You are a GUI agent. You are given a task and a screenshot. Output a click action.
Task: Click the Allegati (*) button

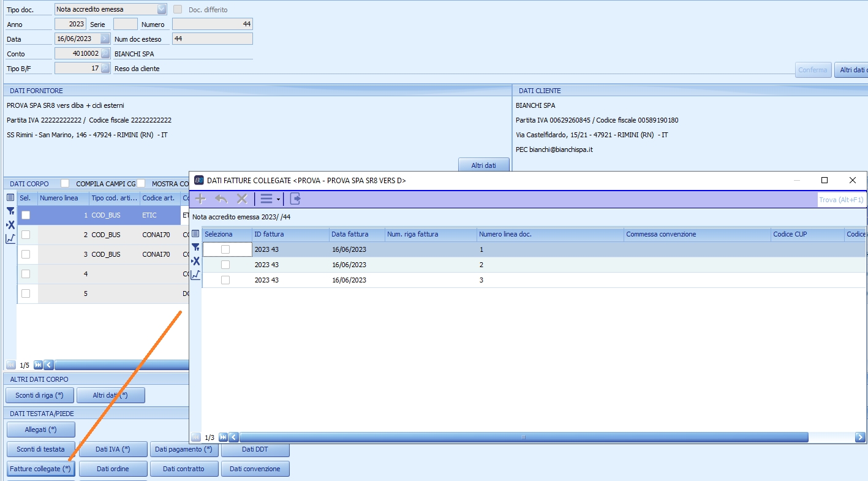pyautogui.click(x=40, y=430)
